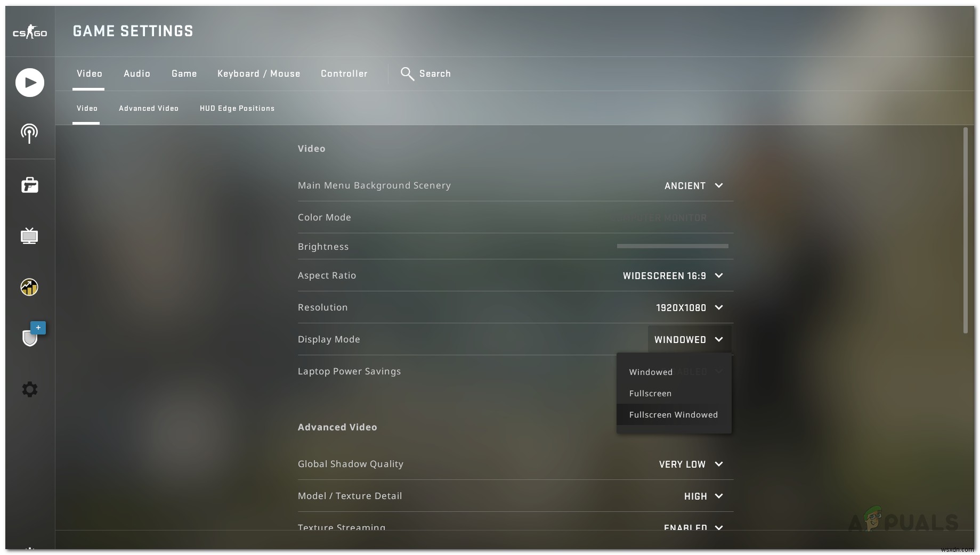
Task: Open the broadcast antenna sidebar icon
Action: point(29,134)
